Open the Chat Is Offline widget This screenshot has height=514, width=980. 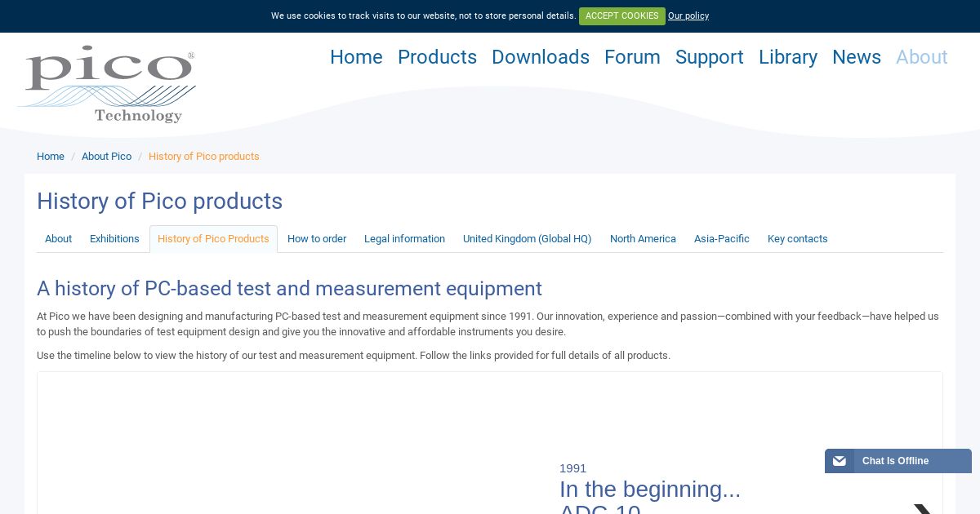(x=898, y=461)
